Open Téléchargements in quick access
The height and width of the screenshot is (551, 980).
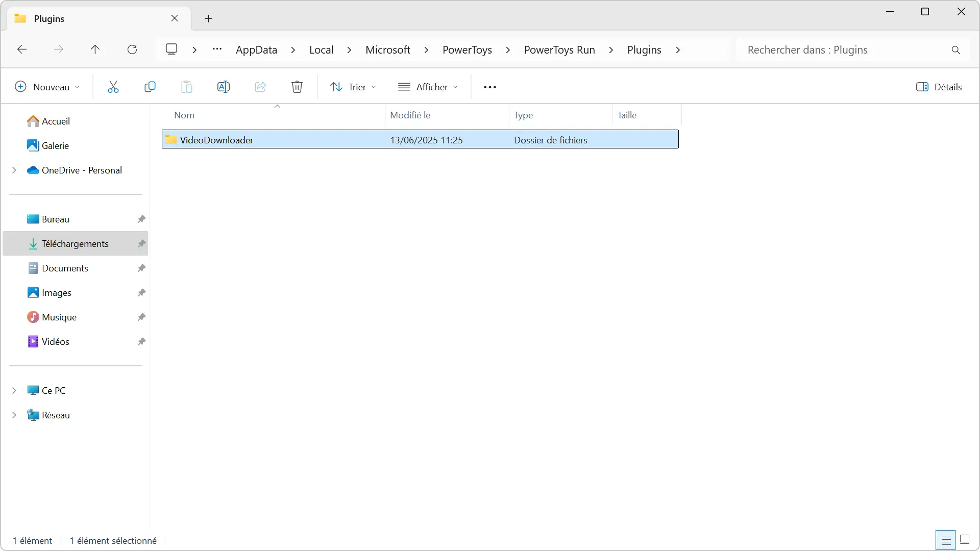tap(75, 243)
